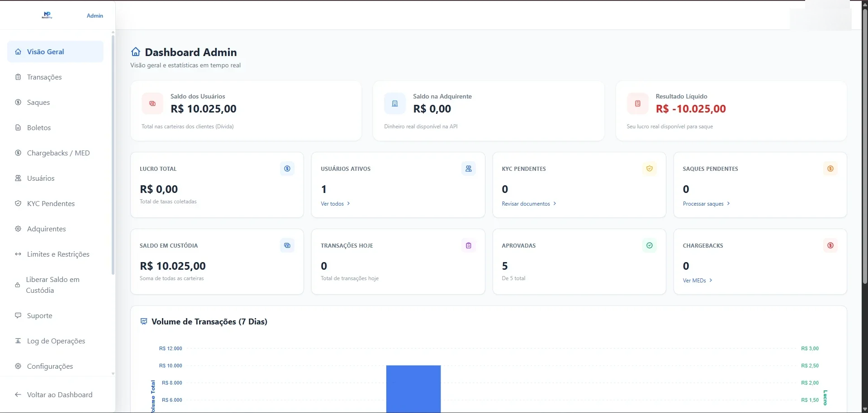Click the Liberar Saldo em Custódia lock icon
The height and width of the screenshot is (413, 868).
click(18, 285)
